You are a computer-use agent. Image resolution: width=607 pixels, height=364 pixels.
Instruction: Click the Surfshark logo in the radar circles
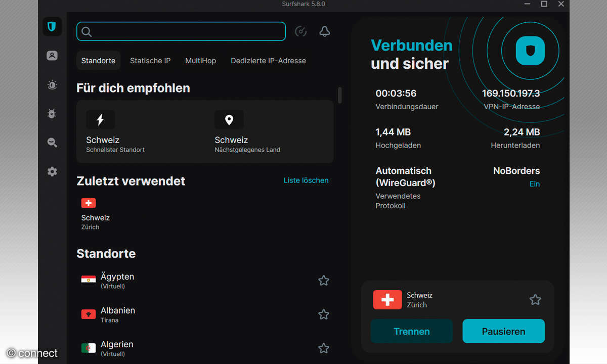[530, 51]
